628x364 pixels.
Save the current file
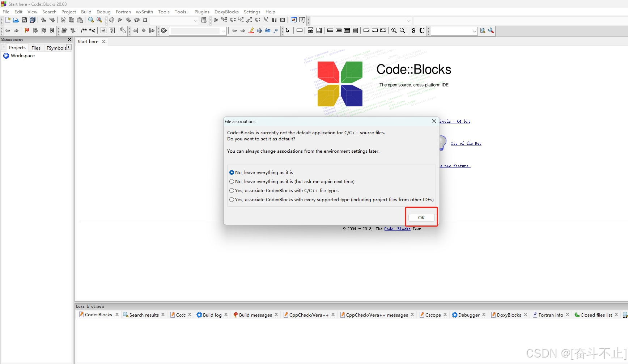(24, 20)
